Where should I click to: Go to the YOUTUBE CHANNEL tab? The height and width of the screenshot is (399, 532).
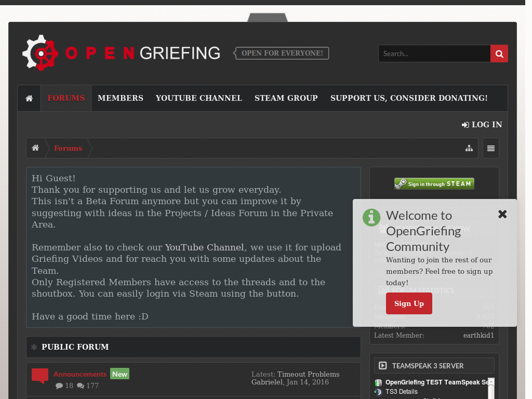tap(199, 98)
